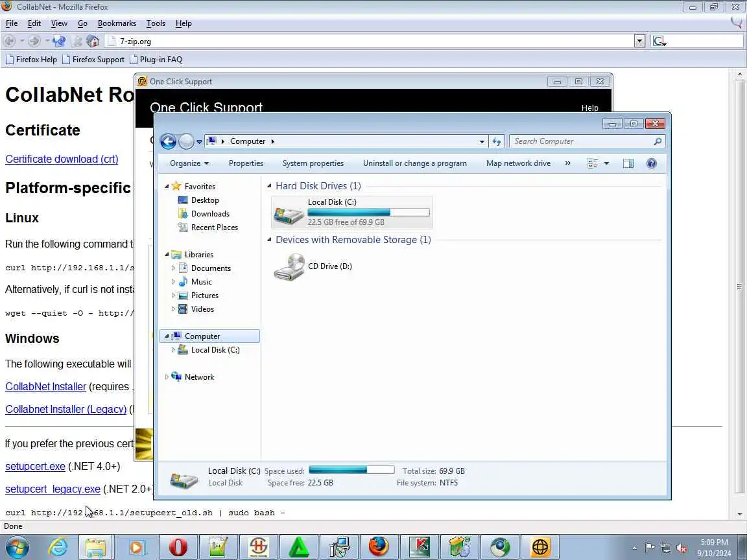Select Desktop in Favorites

(205, 200)
